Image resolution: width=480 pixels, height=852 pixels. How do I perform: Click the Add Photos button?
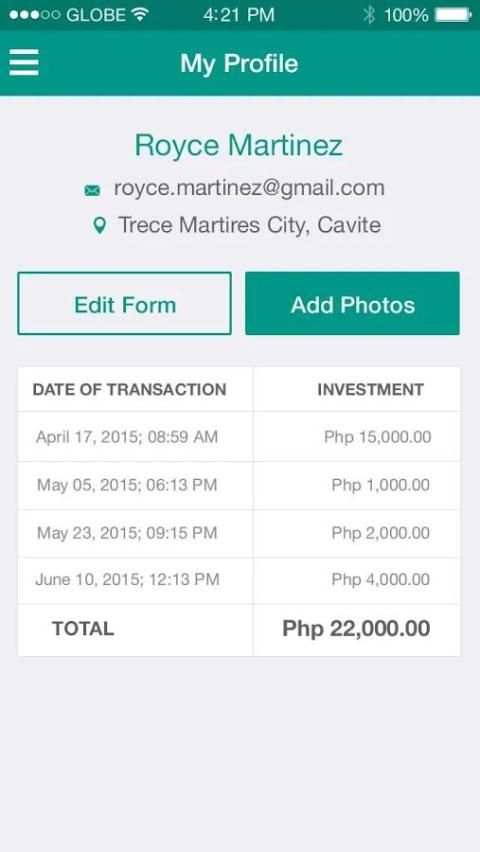[x=352, y=303]
